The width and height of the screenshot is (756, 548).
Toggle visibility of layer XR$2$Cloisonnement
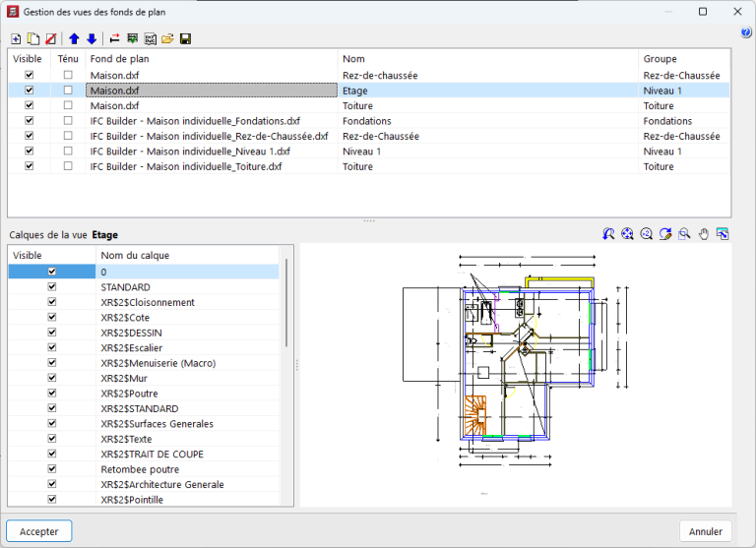(x=52, y=302)
